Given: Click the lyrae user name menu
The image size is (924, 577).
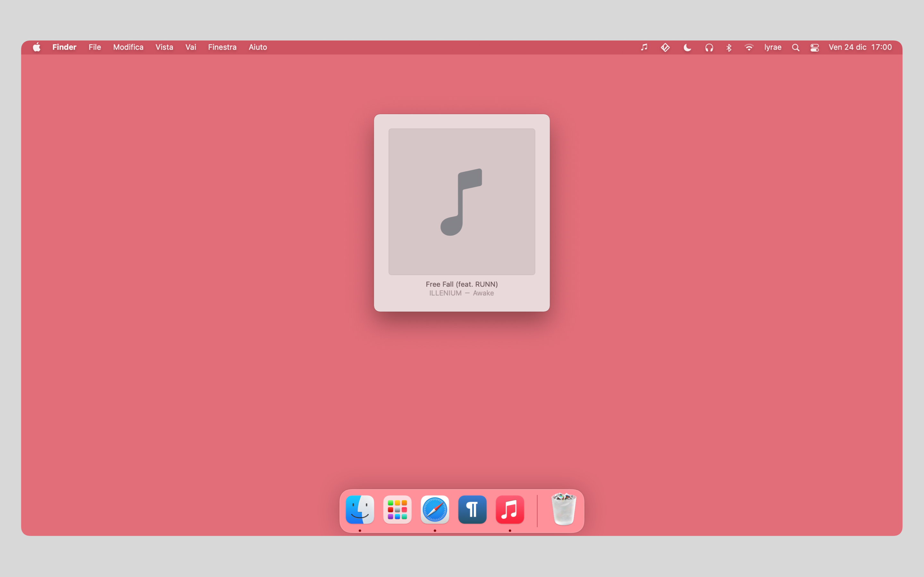Looking at the screenshot, I should [x=773, y=47].
